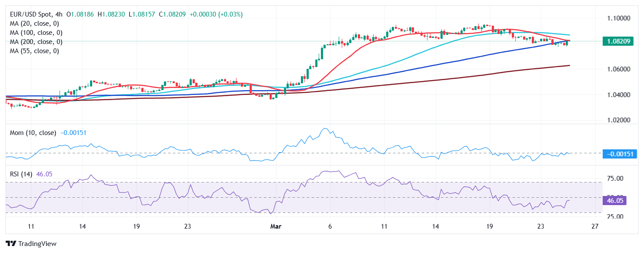Click the Mar label on time axis

pyautogui.click(x=275, y=226)
